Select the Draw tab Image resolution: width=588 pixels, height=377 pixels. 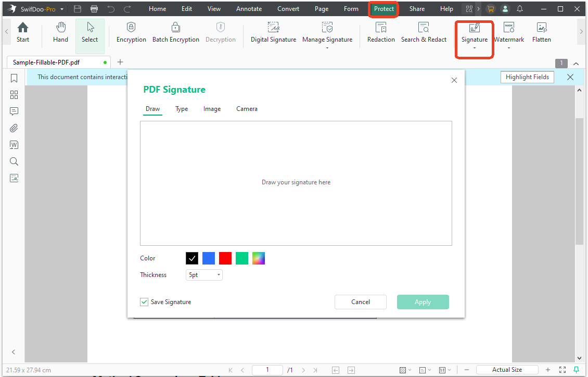152,109
